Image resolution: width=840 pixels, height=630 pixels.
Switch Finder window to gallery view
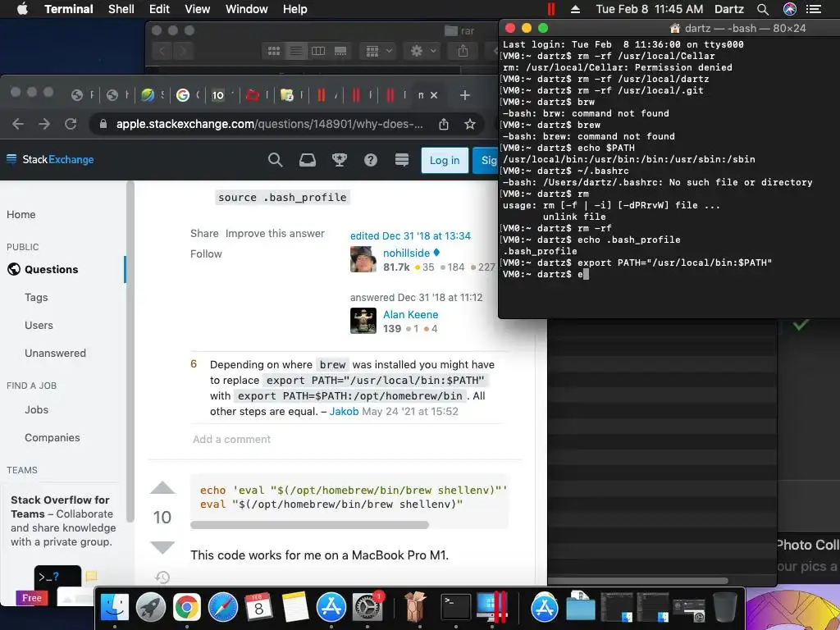click(x=340, y=51)
